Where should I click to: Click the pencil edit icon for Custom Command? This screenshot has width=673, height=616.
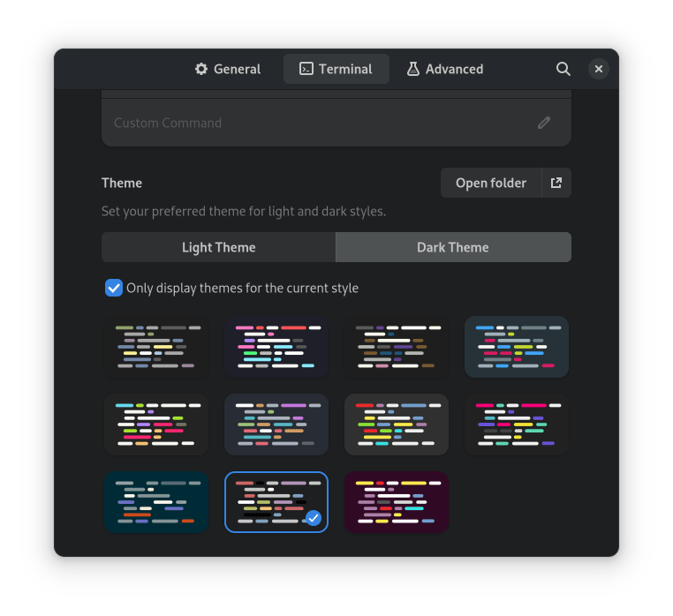(544, 123)
